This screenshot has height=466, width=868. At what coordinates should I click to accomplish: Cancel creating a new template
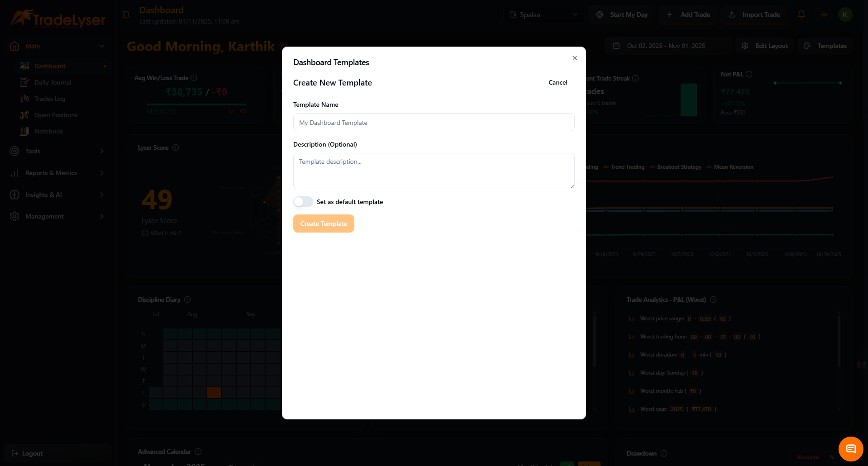click(558, 82)
